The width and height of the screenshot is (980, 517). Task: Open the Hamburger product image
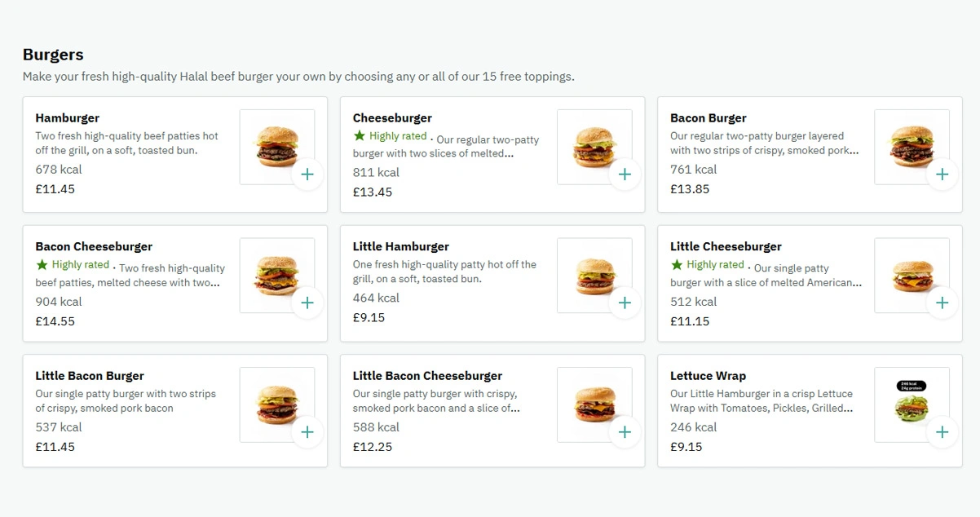276,146
